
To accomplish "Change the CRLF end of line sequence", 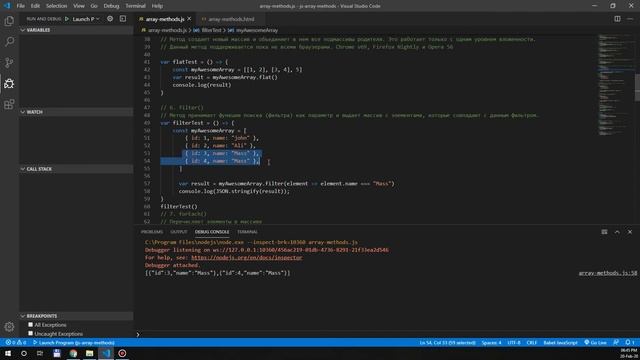I will (x=531, y=342).
